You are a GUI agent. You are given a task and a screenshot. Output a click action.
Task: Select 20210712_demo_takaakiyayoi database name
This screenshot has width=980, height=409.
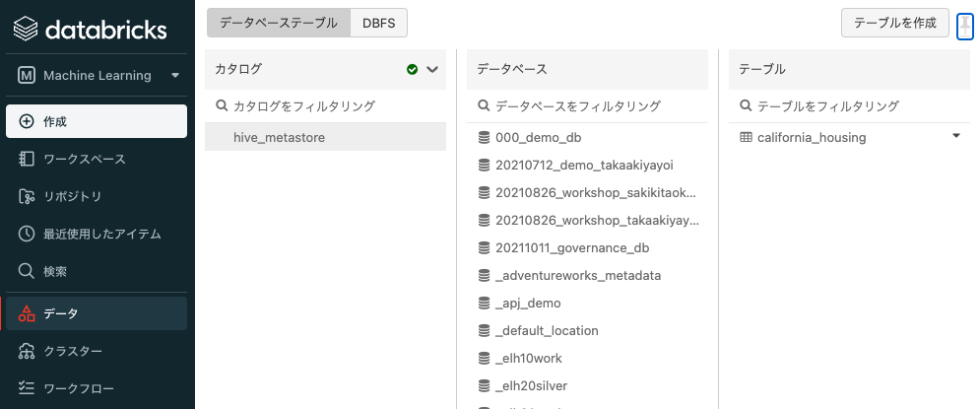point(584,166)
